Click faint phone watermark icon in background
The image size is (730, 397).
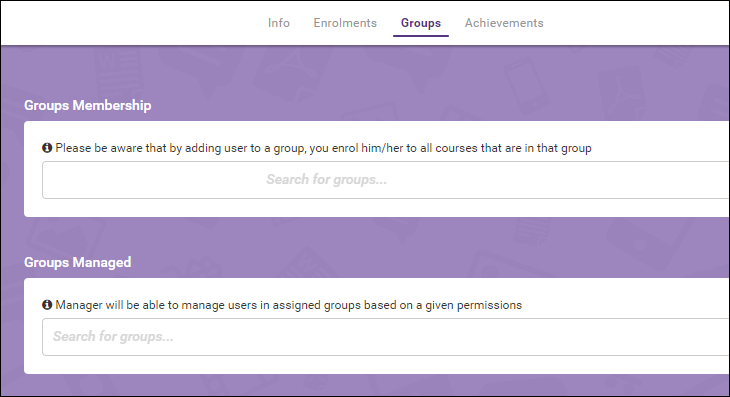[526, 86]
